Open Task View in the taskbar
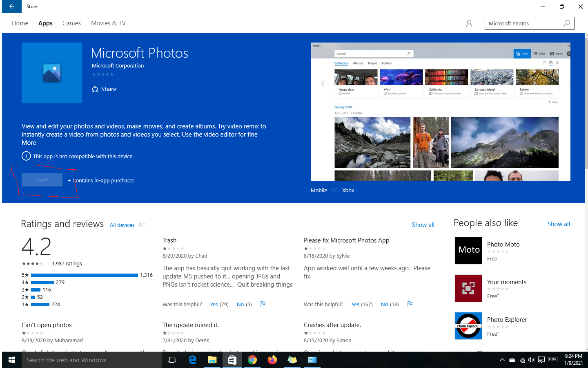The image size is (588, 368). pyautogui.click(x=172, y=360)
